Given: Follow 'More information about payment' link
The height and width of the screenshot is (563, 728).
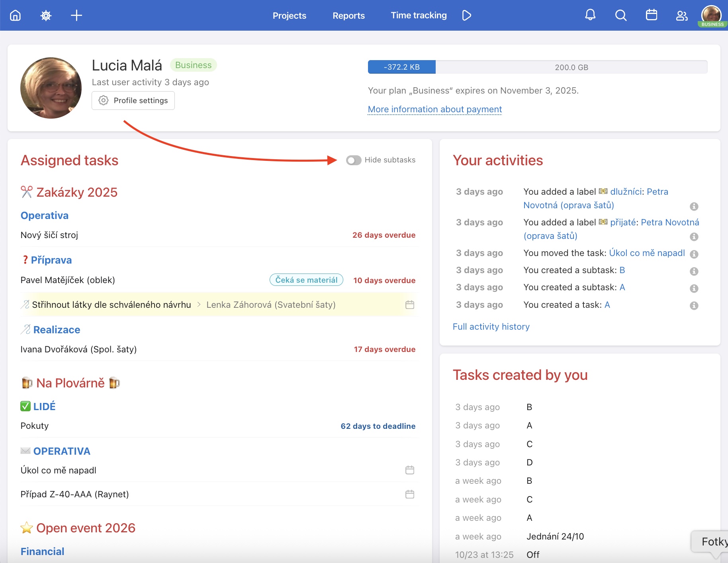Looking at the screenshot, I should click(434, 109).
